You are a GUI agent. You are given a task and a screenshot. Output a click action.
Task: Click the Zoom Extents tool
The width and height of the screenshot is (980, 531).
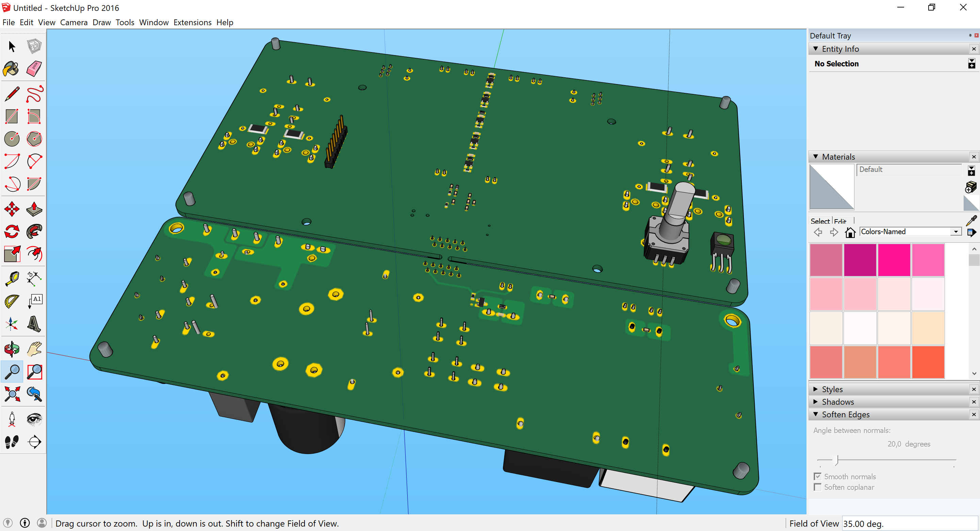[x=12, y=394]
